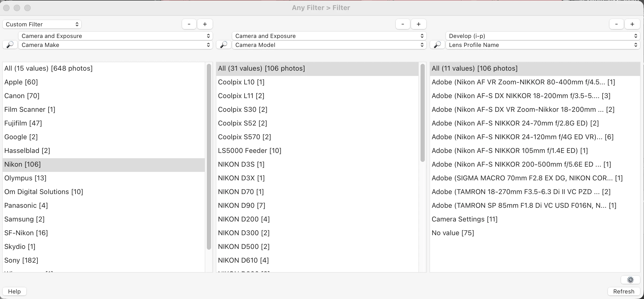Remove the Camera Make column with minus button
This screenshot has height=299, width=644.
pos(189,24)
